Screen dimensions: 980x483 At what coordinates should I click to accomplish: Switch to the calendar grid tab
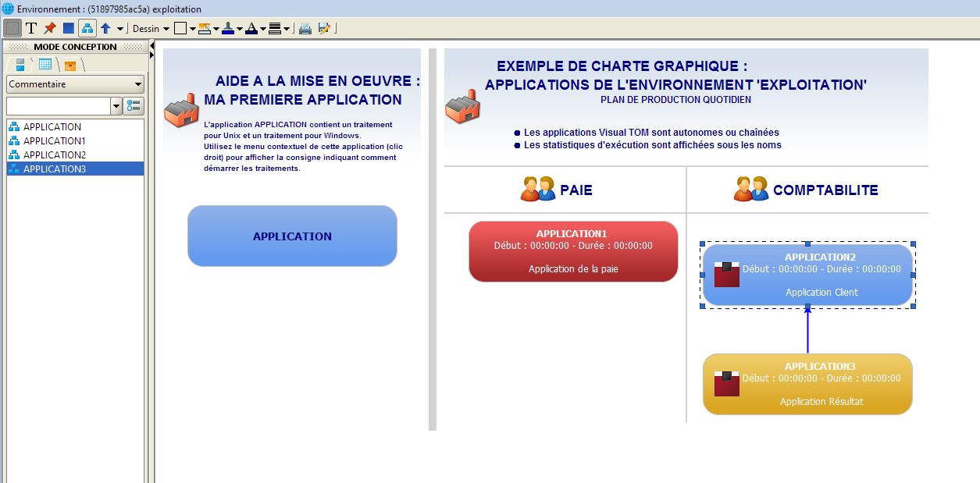point(45,65)
